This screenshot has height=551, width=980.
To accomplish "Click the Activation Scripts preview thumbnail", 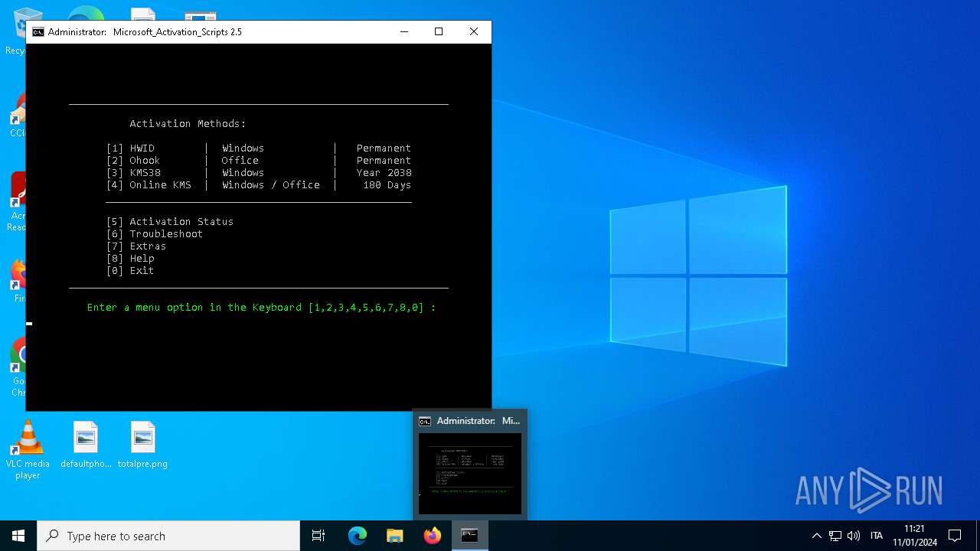I will click(470, 474).
